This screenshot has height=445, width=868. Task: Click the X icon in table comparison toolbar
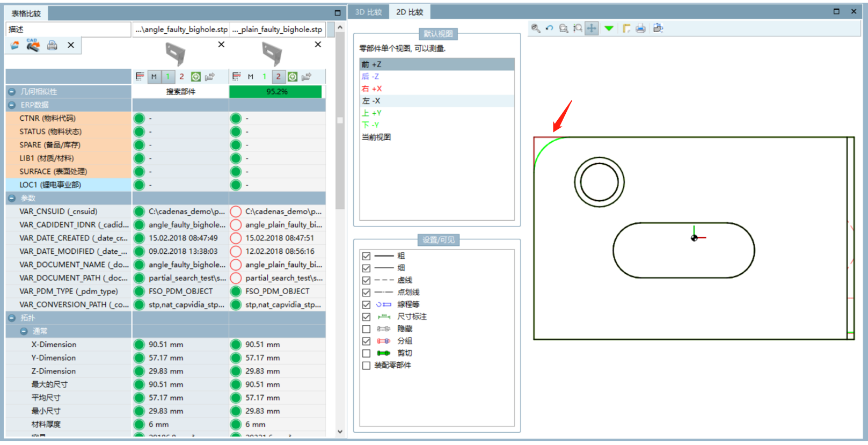tap(71, 45)
